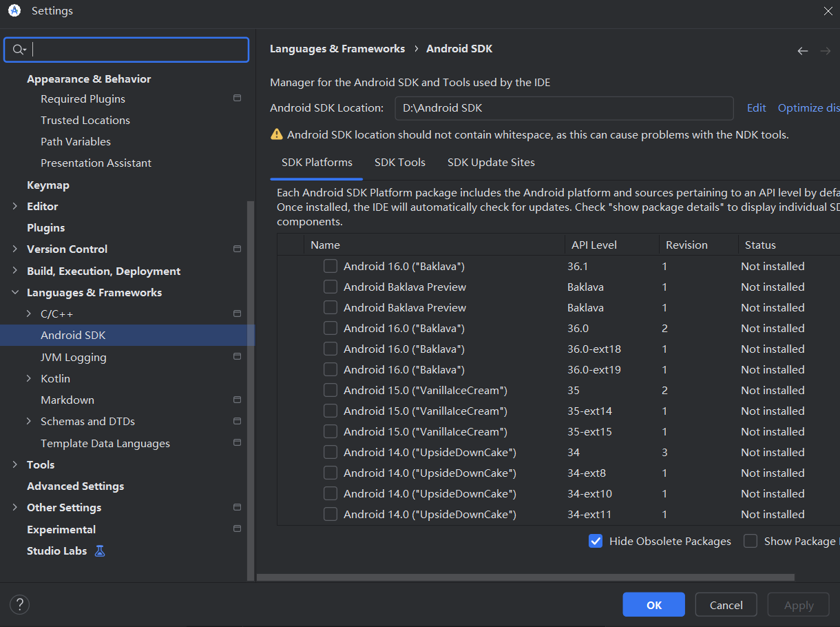Screen dimensions: 840x627
Task: Switch to the SDK Tools tab
Action: [399, 163]
